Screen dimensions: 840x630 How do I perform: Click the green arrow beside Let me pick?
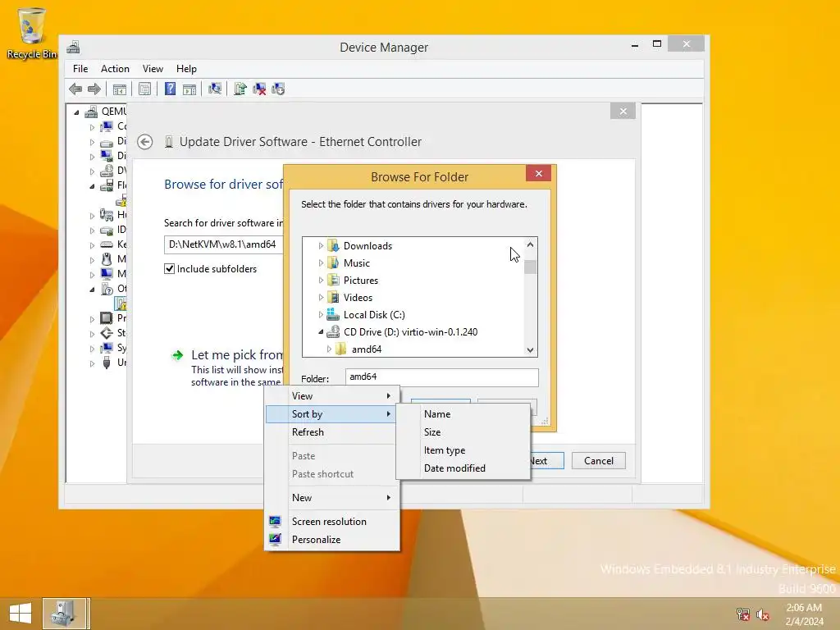177,355
